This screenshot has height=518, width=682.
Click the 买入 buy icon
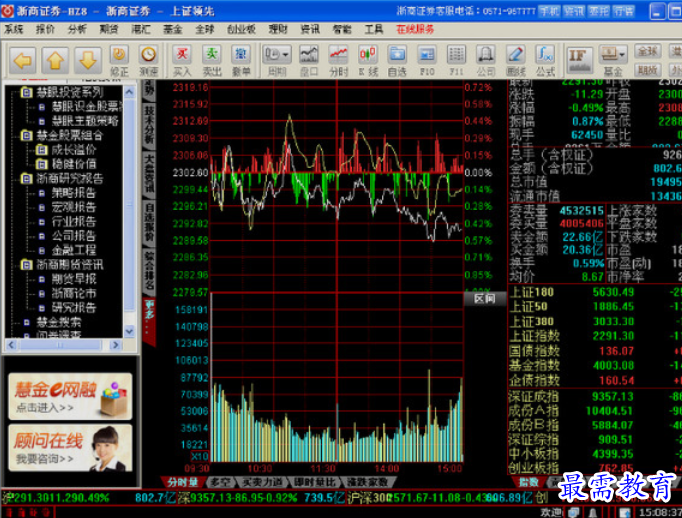point(182,60)
